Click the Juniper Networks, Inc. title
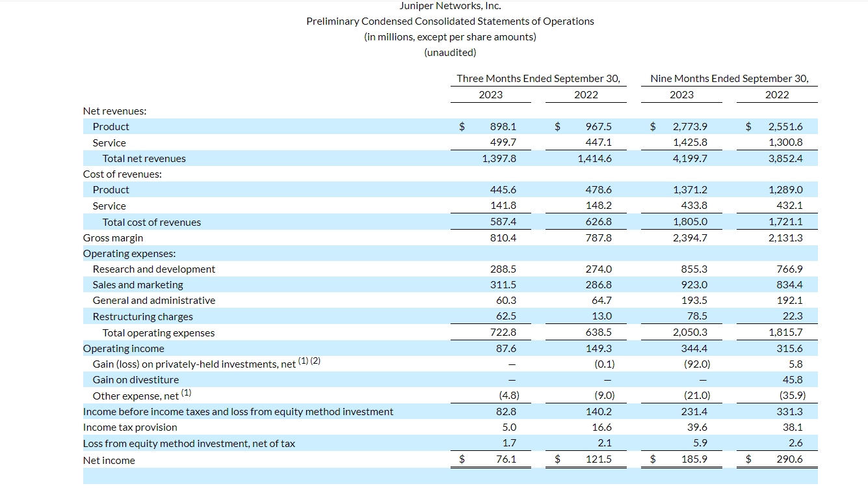 [x=450, y=6]
